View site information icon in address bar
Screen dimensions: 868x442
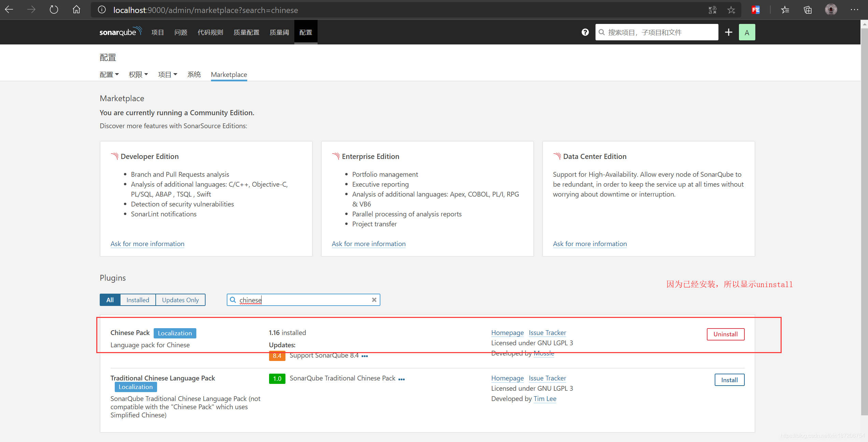click(102, 10)
